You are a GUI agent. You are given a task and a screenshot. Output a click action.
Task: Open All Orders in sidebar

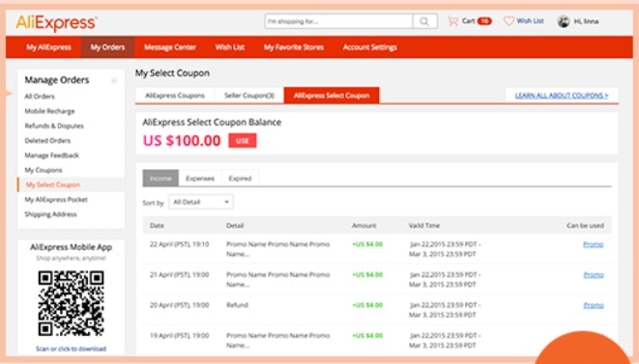[39, 97]
